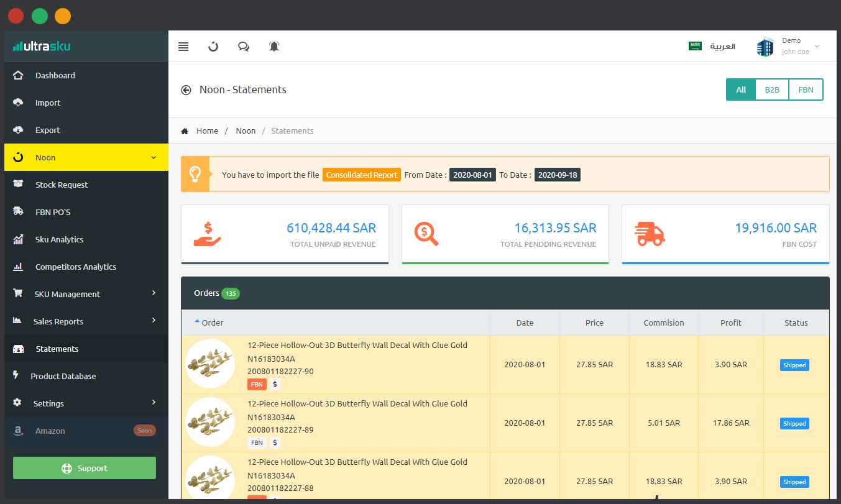Click the Consolidated Report link
Image resolution: width=841 pixels, height=504 pixels.
(x=361, y=175)
